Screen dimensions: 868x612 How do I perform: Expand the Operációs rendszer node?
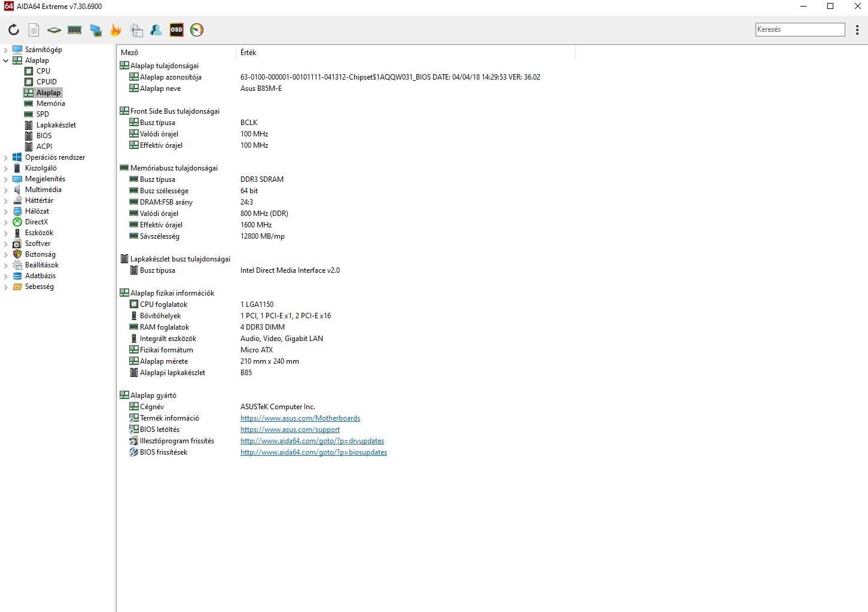[6, 157]
